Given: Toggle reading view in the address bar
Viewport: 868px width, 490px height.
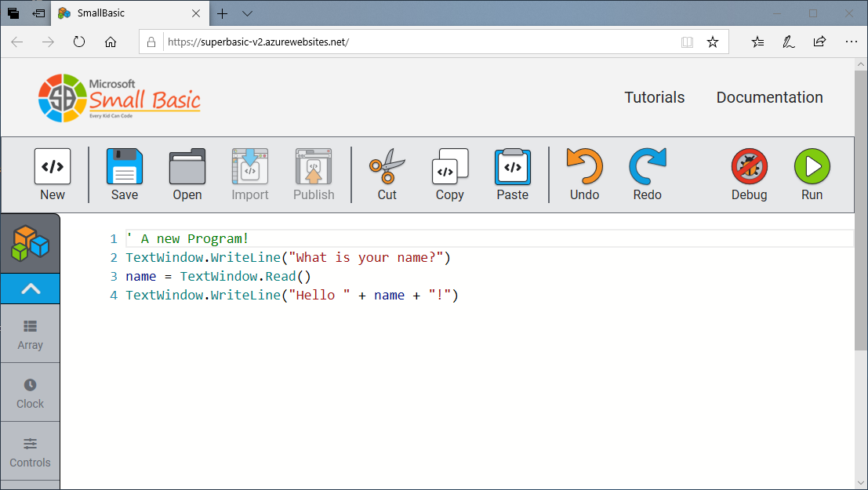Looking at the screenshot, I should coord(687,42).
